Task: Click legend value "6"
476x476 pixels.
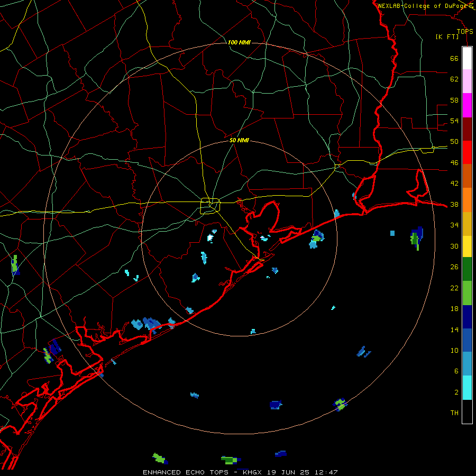Action: coord(456,371)
